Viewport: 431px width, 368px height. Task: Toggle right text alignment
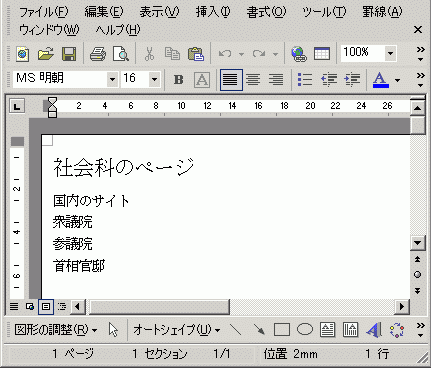pyautogui.click(x=276, y=80)
